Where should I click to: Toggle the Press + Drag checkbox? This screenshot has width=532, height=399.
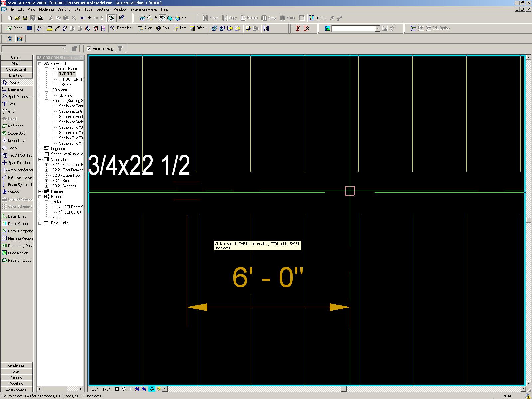click(89, 49)
